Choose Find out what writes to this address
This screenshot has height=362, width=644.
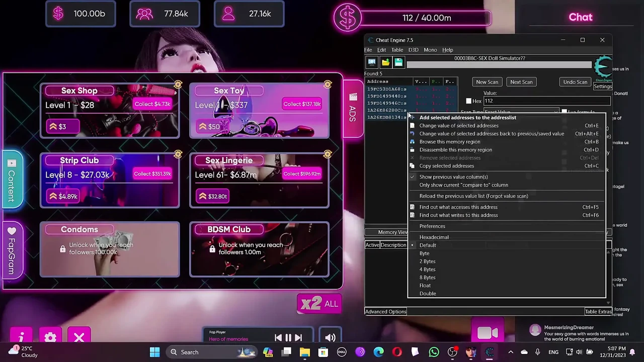click(459, 215)
